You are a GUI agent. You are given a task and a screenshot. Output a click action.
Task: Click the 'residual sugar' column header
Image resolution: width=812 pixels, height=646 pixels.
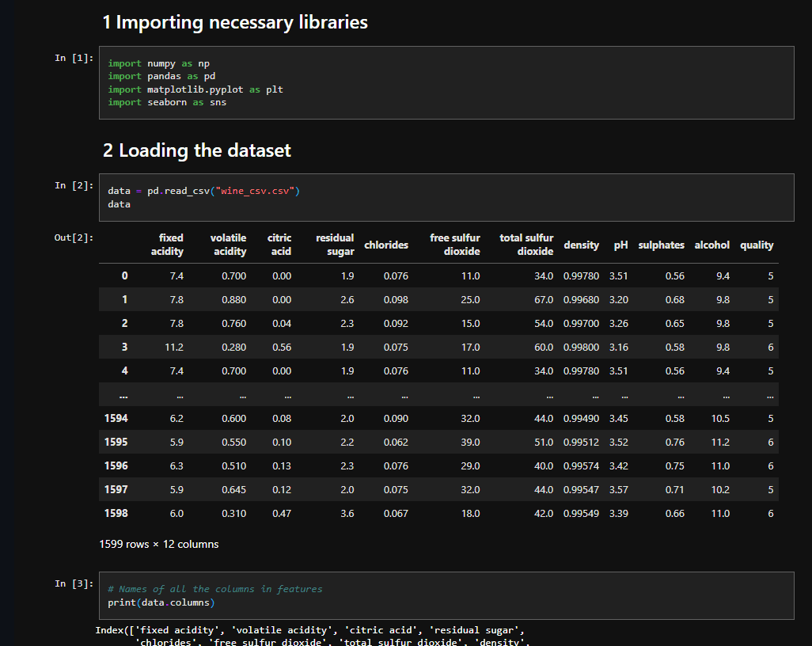pyautogui.click(x=335, y=245)
